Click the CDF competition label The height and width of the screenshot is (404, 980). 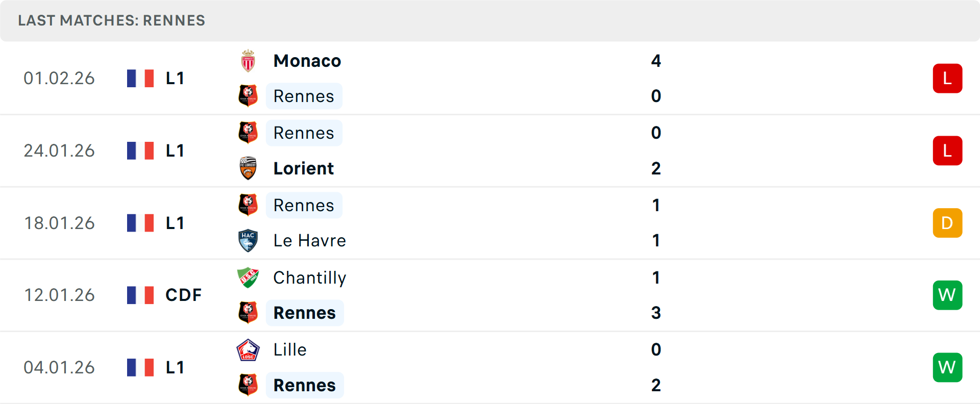coord(183,295)
